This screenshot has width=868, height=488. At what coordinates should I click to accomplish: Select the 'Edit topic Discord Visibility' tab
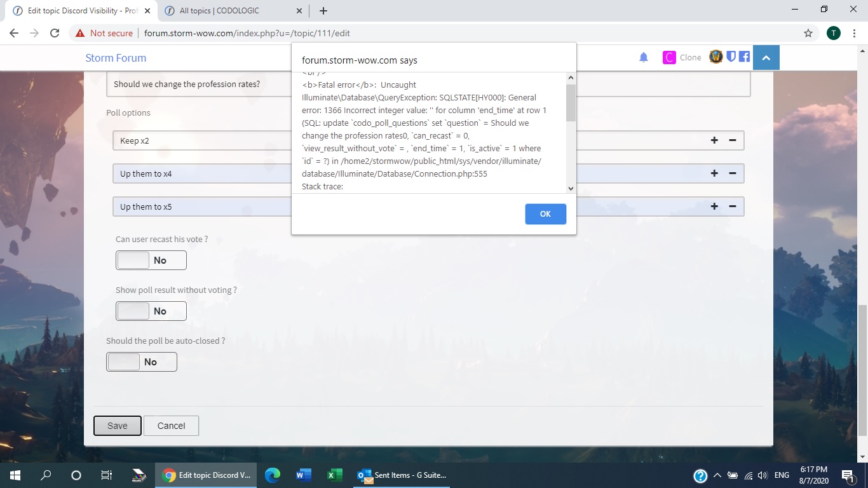[x=83, y=11]
